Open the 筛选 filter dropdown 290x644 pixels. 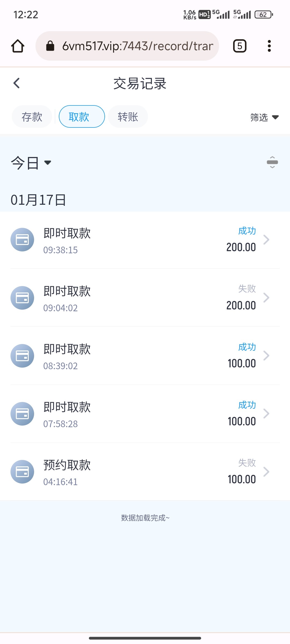point(264,117)
